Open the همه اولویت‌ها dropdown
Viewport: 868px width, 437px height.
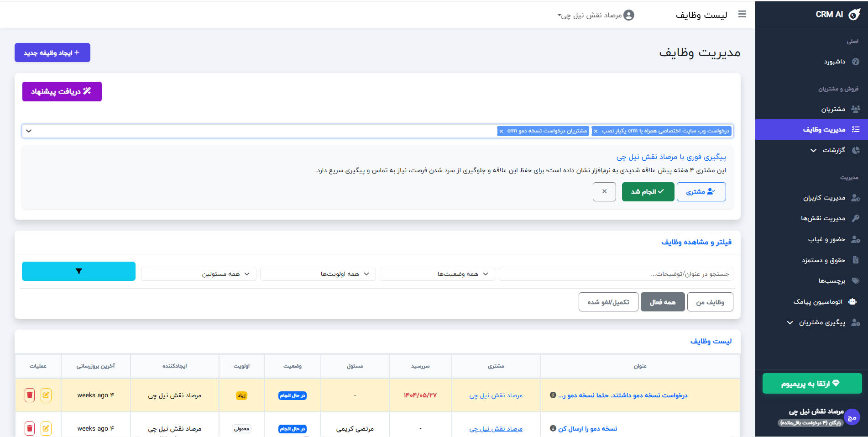coord(318,274)
